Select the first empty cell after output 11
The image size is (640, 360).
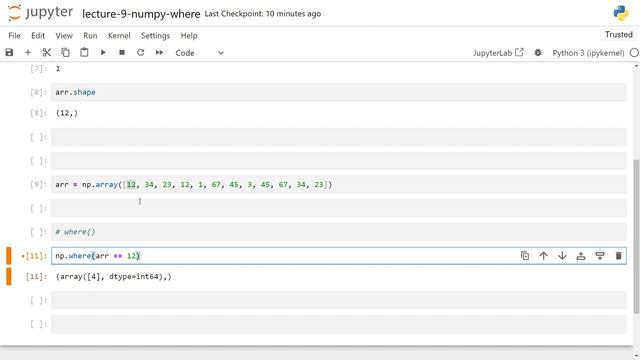(x=339, y=300)
